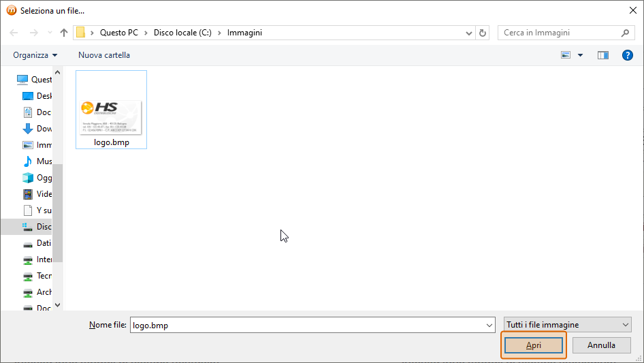
Task: Open Oggetti 3D in the navigation pane
Action: [x=37, y=178]
